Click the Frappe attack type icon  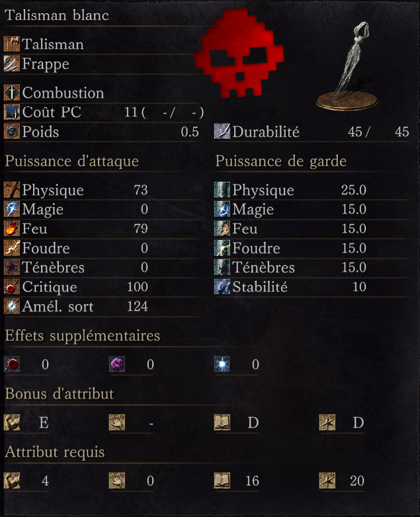click(12, 63)
